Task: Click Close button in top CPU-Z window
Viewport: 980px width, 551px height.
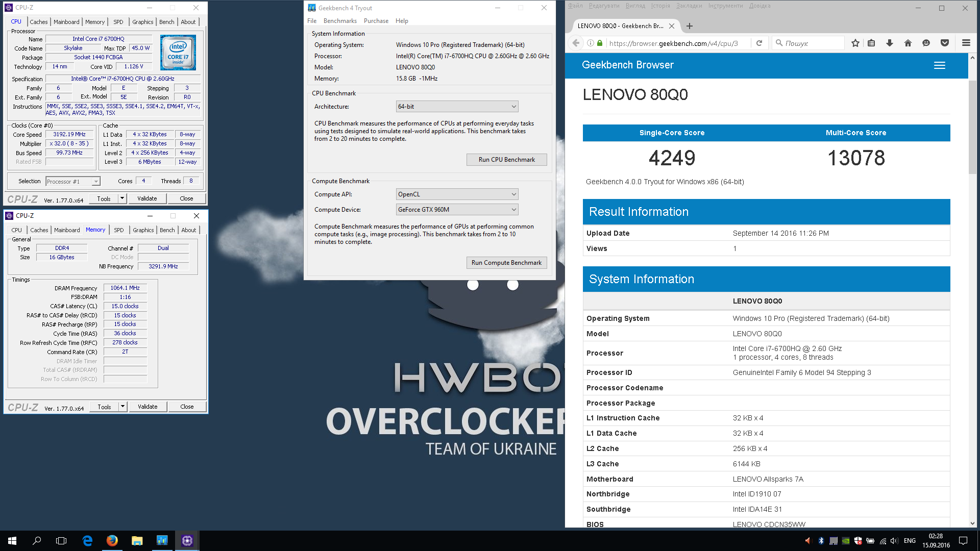Action: 186,198
